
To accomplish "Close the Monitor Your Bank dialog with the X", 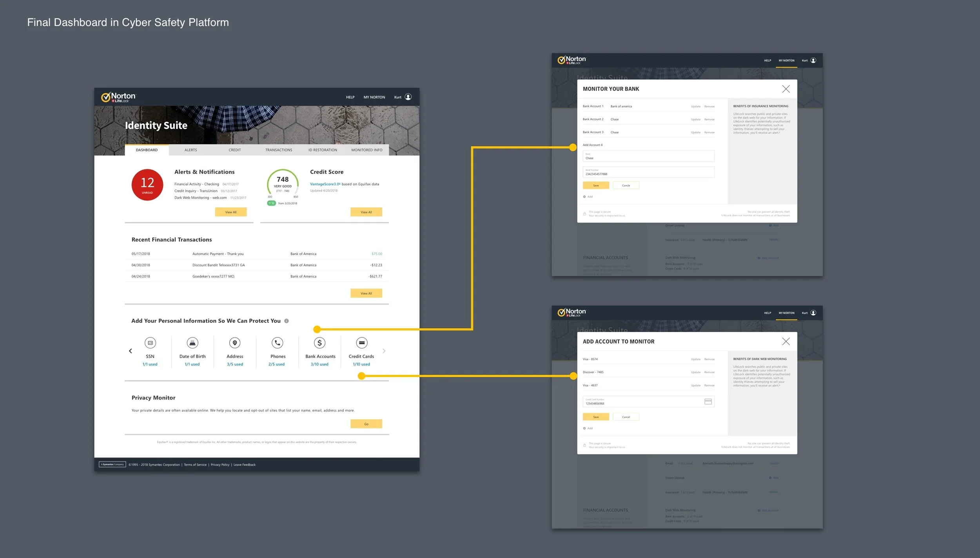I will click(x=786, y=89).
